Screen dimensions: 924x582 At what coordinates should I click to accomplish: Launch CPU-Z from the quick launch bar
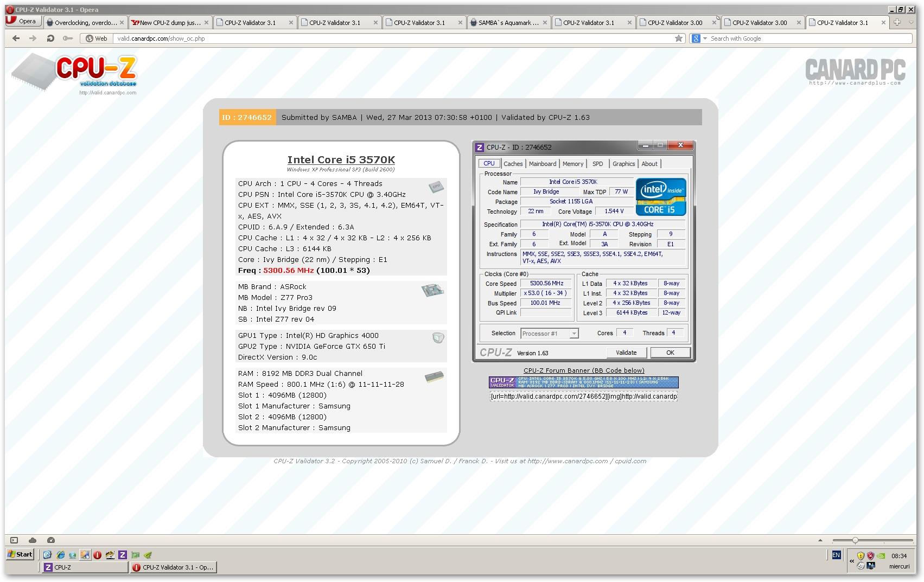point(123,555)
